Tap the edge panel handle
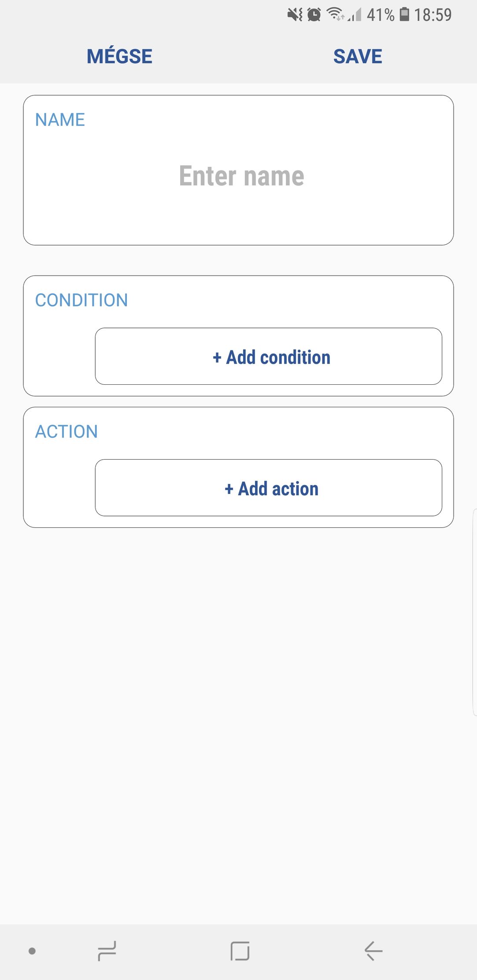This screenshot has width=477, height=980. coord(474,612)
